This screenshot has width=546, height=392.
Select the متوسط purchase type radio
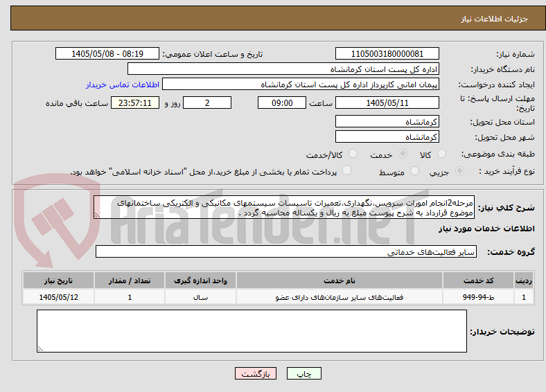[414, 170]
